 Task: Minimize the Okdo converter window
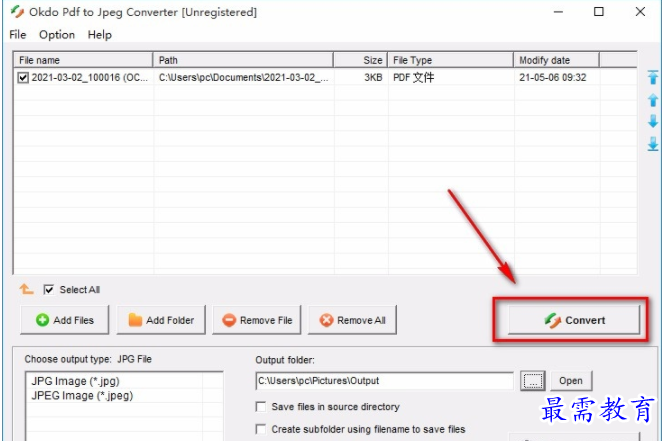[x=559, y=12]
